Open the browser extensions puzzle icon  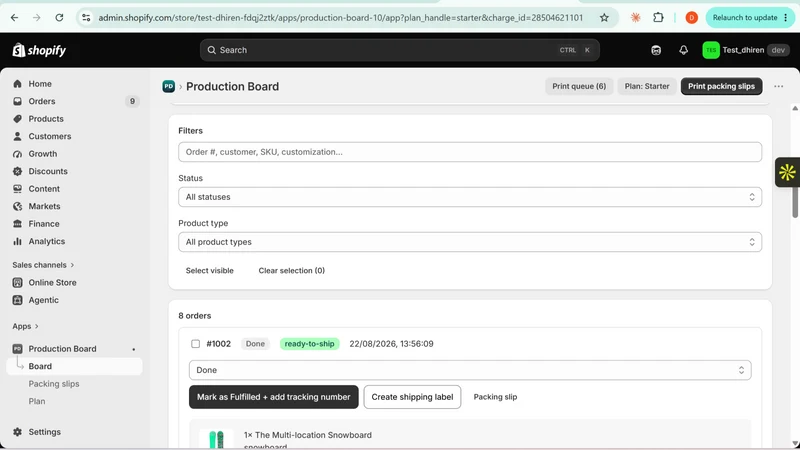658,17
